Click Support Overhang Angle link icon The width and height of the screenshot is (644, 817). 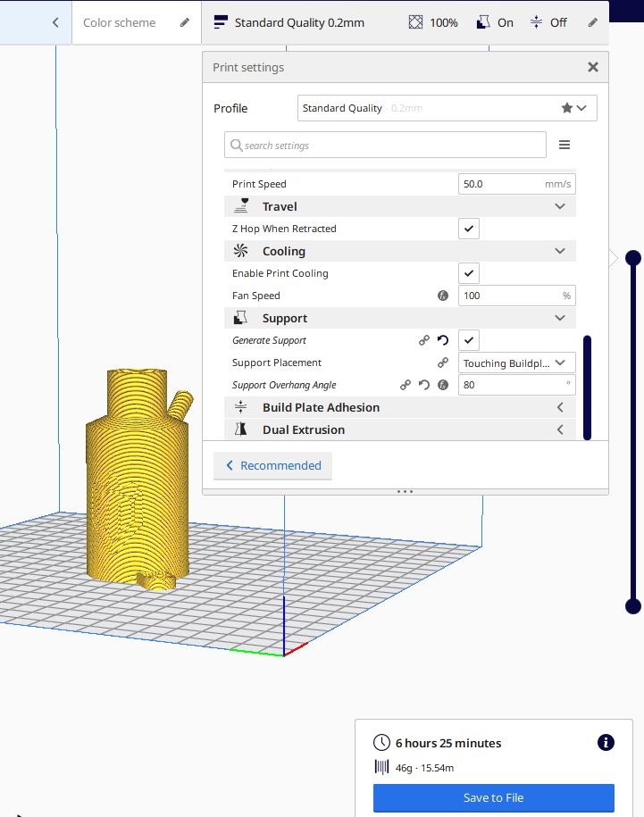(406, 385)
